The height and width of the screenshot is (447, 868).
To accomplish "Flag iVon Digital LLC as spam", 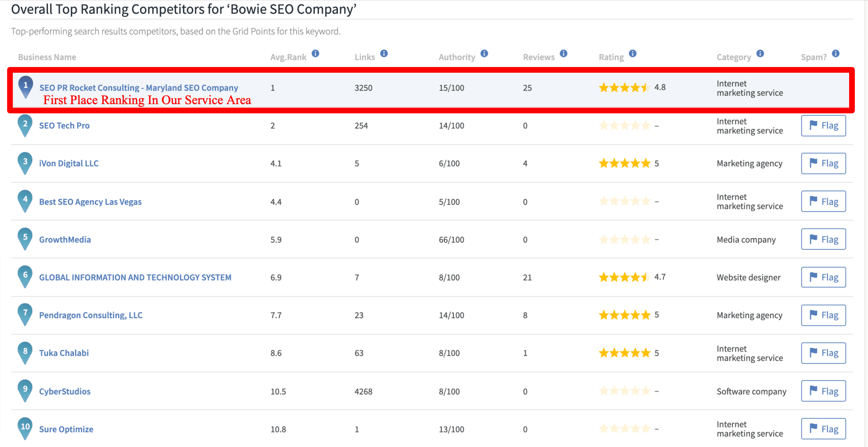I will click(823, 163).
